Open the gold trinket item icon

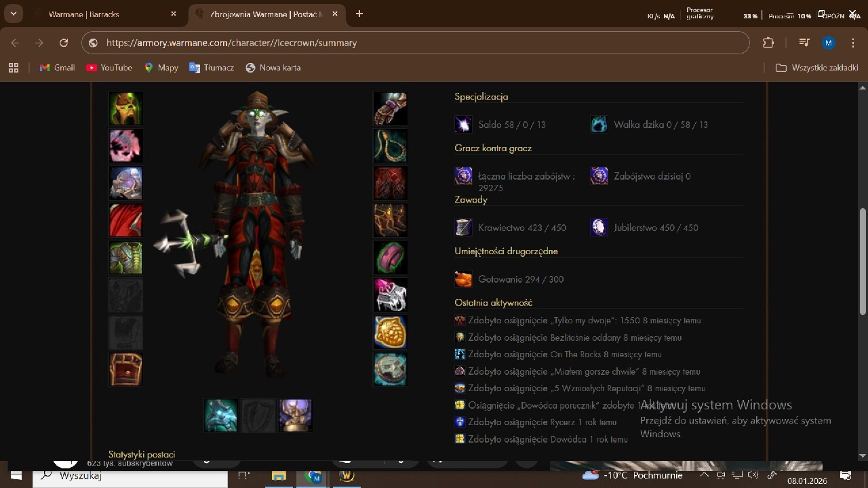(391, 332)
